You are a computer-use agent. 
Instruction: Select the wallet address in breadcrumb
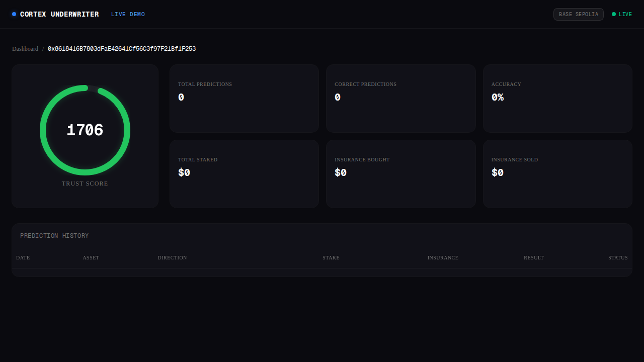pyautogui.click(x=122, y=49)
